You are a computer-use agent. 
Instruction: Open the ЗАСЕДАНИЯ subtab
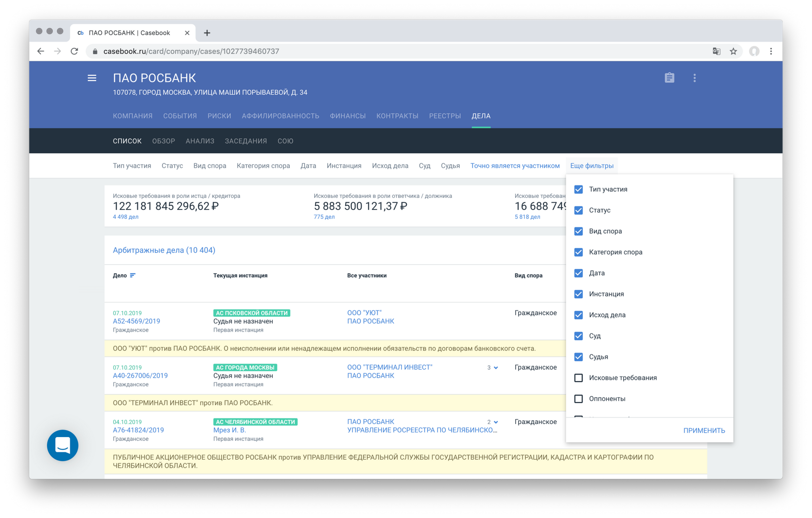245,141
